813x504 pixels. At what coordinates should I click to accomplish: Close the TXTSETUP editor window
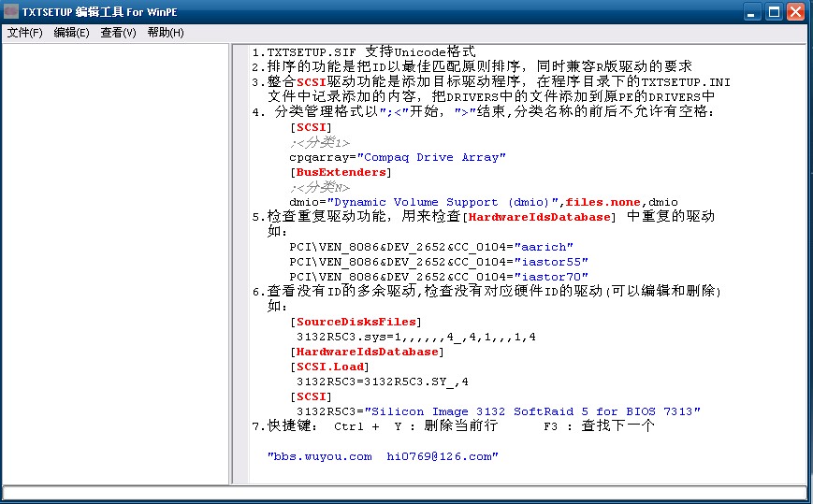[x=795, y=12]
